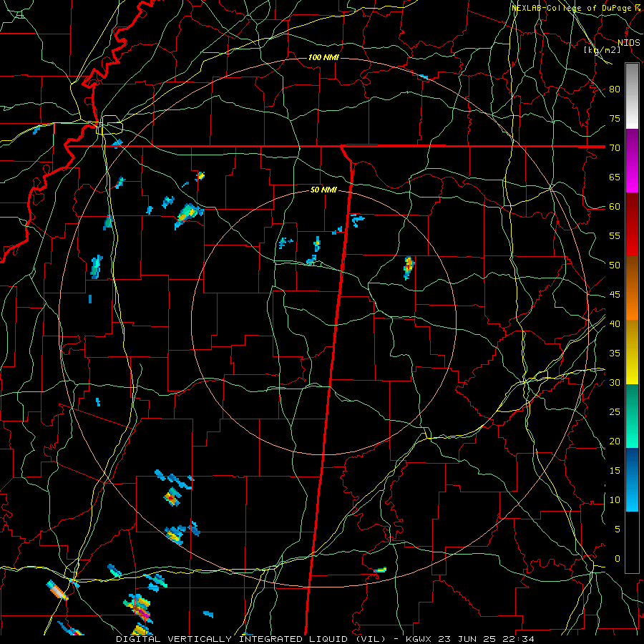The width and height of the screenshot is (644, 644).
Task: Click the scale value "50"
Action: (615, 265)
